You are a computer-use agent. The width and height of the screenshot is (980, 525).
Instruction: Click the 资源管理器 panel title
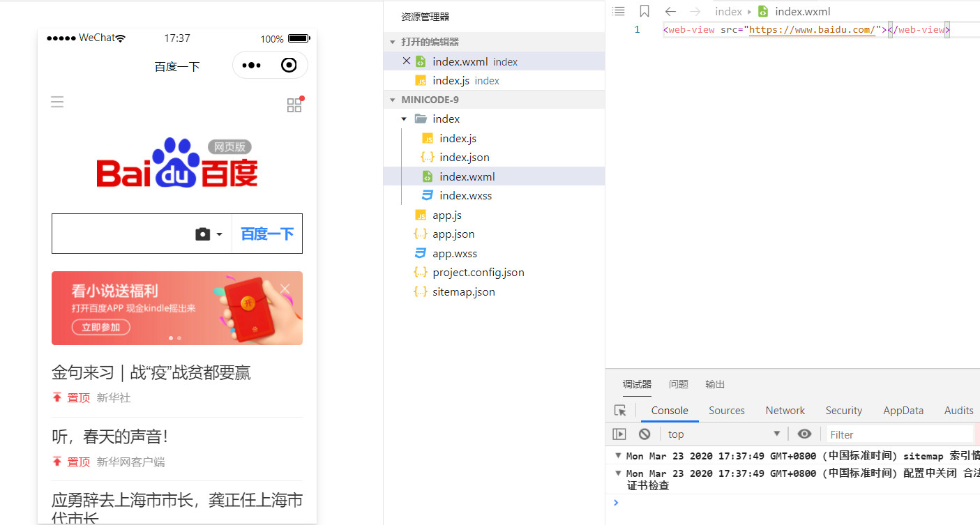tap(425, 17)
